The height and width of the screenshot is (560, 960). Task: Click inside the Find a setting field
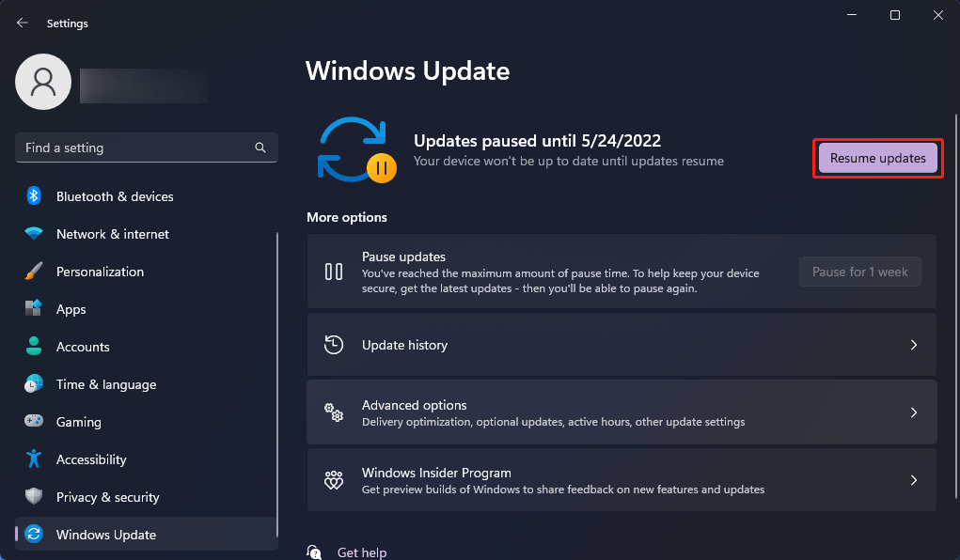[132, 148]
